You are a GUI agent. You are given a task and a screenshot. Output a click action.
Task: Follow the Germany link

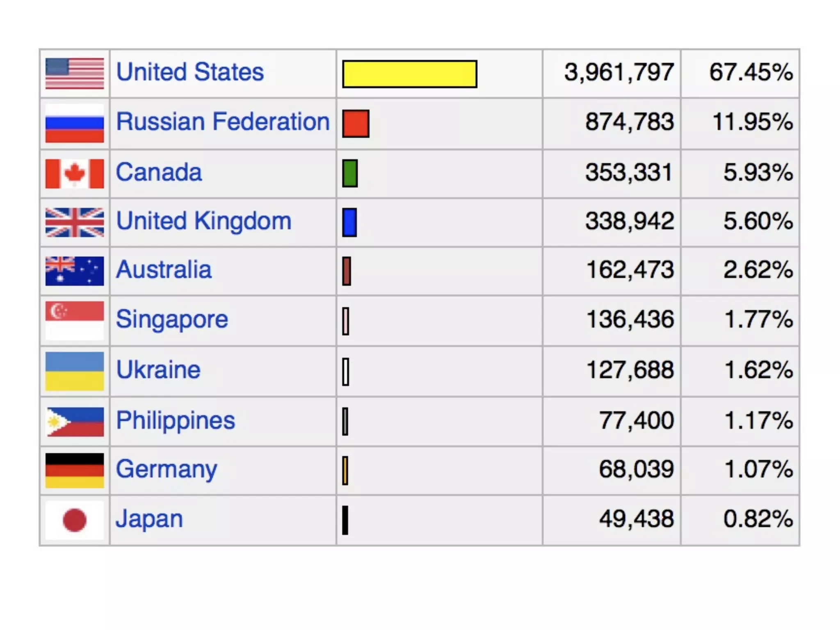click(x=166, y=469)
